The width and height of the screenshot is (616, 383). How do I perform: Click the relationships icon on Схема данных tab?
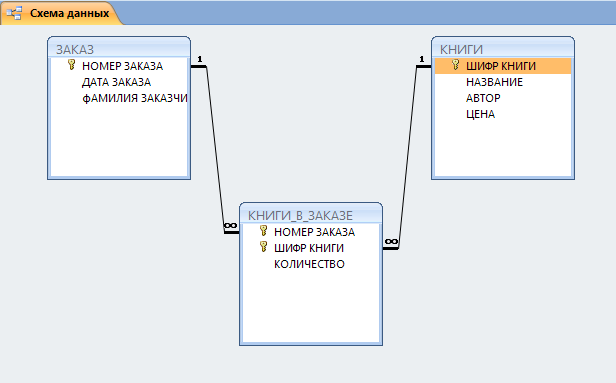click(x=14, y=13)
